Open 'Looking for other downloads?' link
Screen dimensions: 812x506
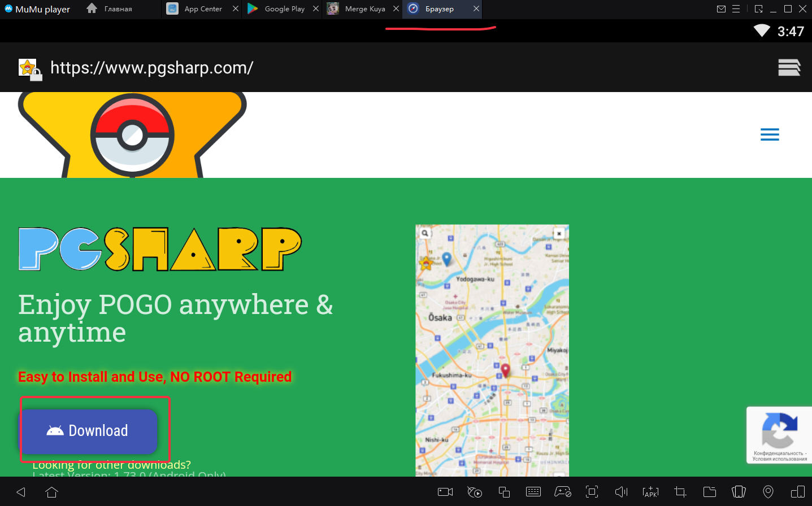click(x=111, y=465)
